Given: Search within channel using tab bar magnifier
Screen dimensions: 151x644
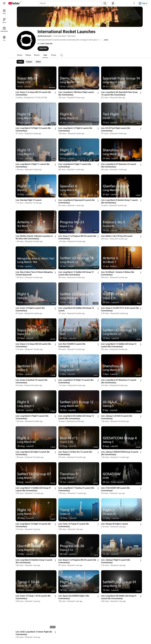Looking at the screenshot, I should coord(61,55).
